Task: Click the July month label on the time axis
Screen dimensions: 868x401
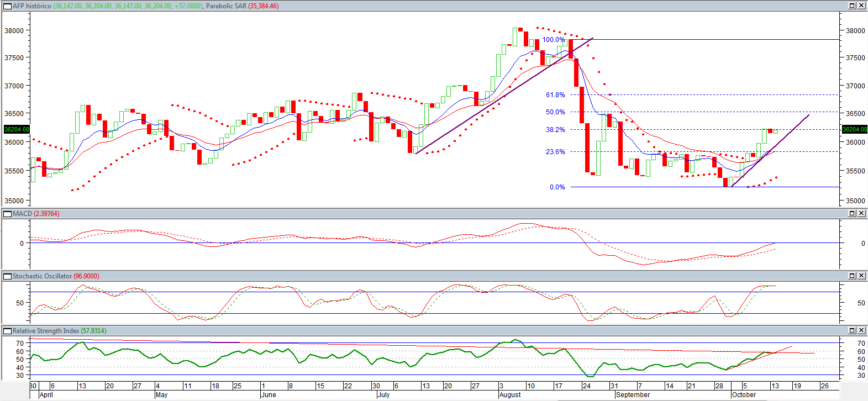Action: click(384, 395)
